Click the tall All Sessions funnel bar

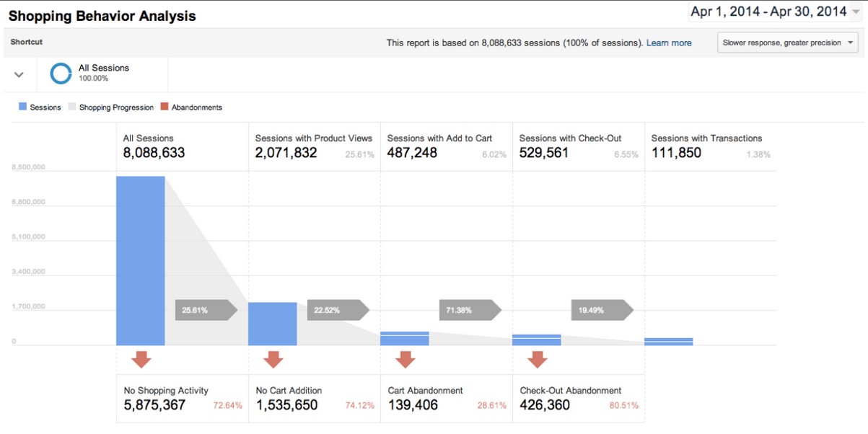pos(140,260)
